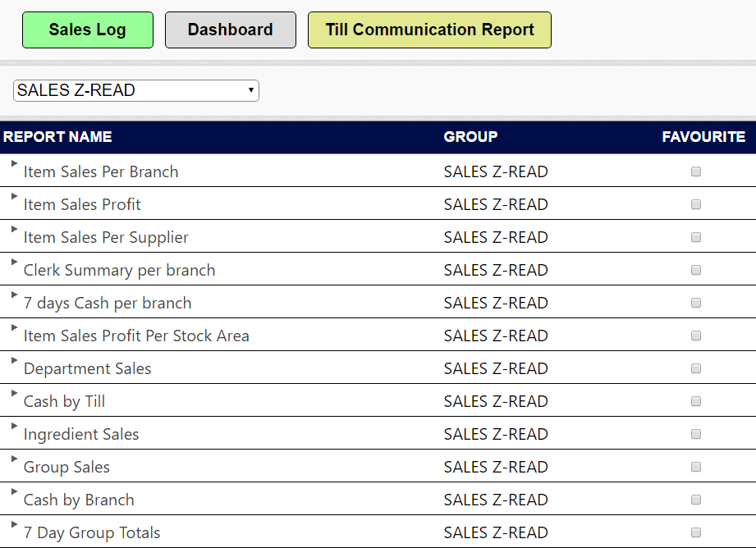The height and width of the screenshot is (548, 756).
Task: Expand the Cash by Till report
Action: coord(13,395)
